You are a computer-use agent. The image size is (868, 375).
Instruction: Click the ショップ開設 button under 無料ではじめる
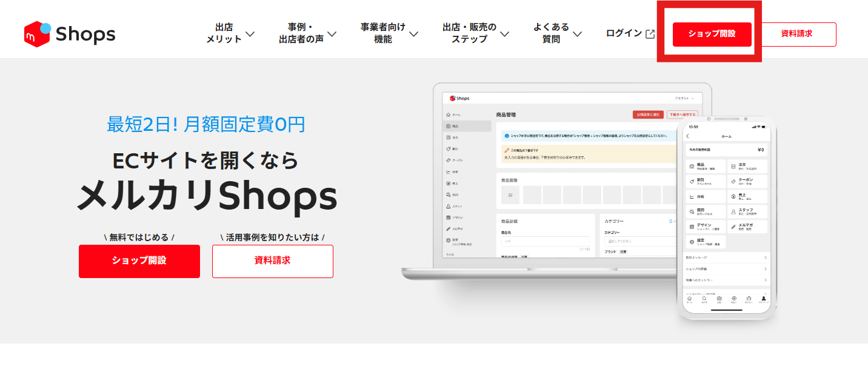coord(139,261)
